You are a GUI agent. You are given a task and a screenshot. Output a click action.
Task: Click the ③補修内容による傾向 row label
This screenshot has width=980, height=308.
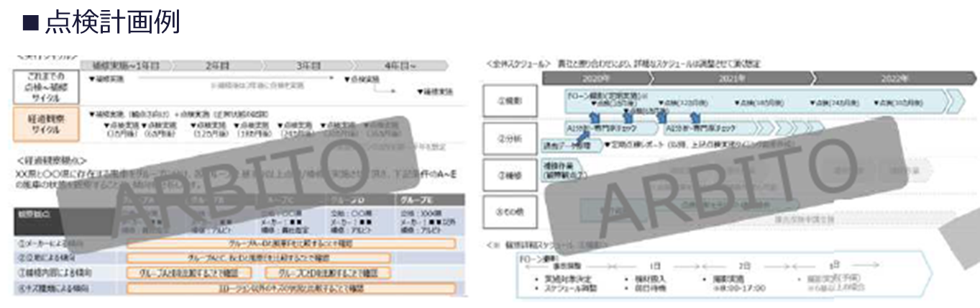pos(56,273)
